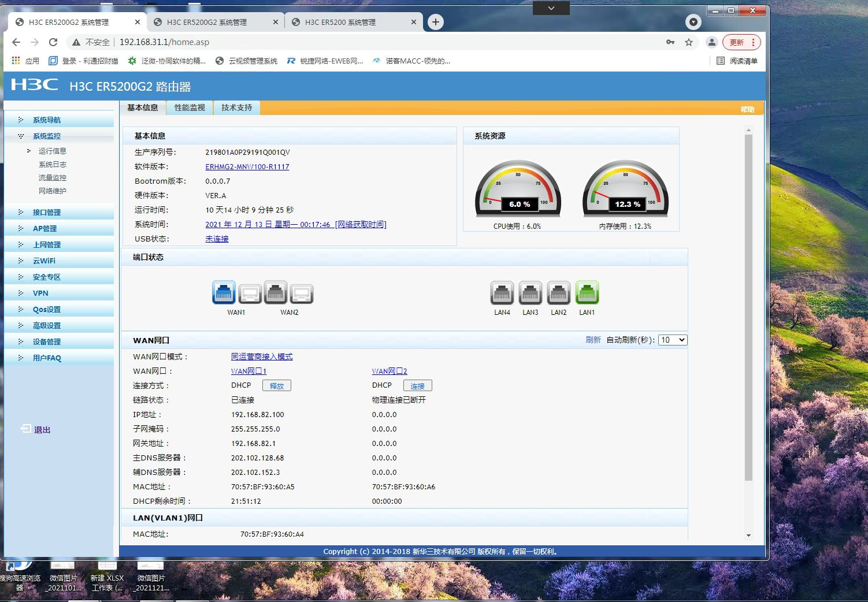Click the page vertical scrollbar
This screenshot has height=602, width=868.
(x=748, y=306)
